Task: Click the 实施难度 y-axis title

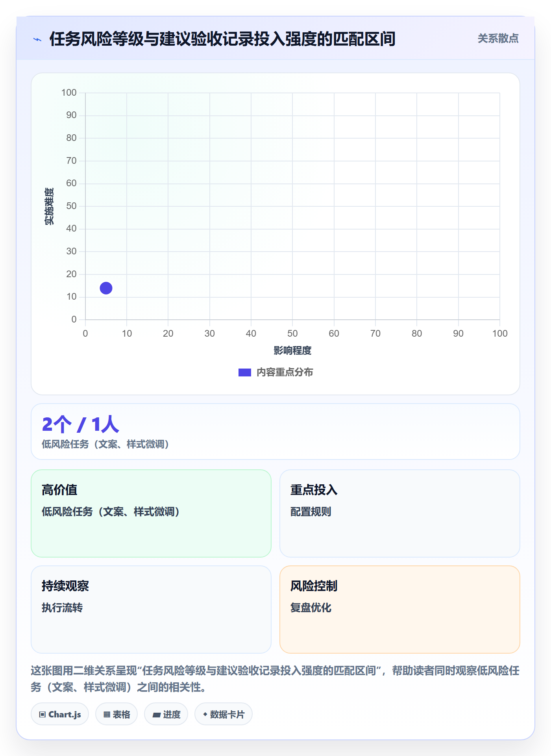Action: [49, 206]
